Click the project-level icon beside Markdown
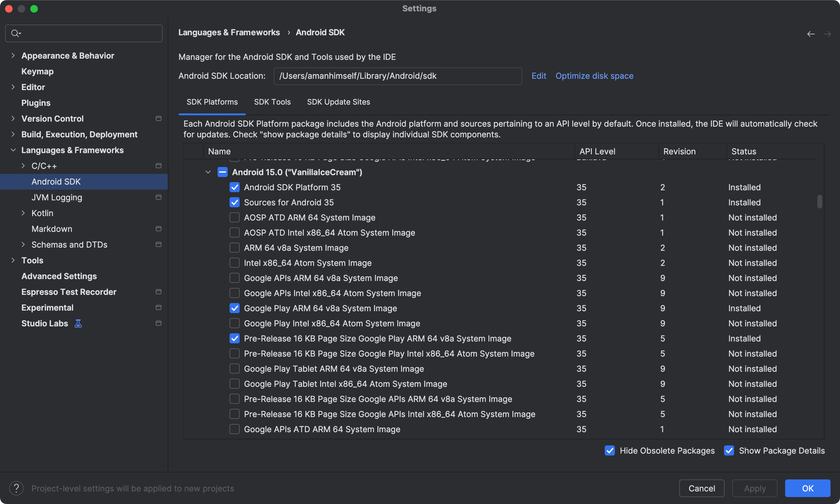The width and height of the screenshot is (840, 504). point(158,229)
